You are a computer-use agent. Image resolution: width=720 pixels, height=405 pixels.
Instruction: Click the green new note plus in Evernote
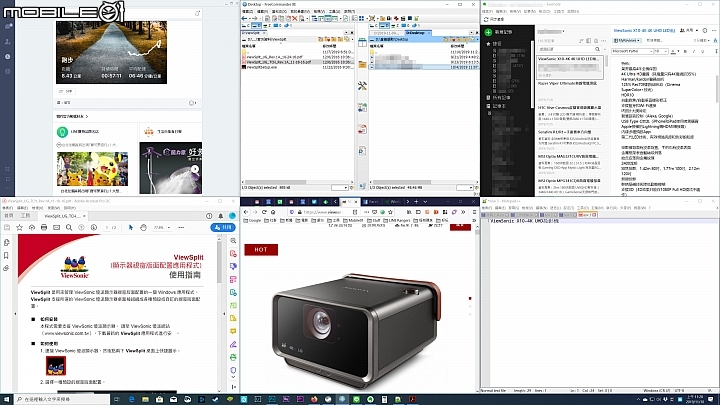tap(489, 32)
